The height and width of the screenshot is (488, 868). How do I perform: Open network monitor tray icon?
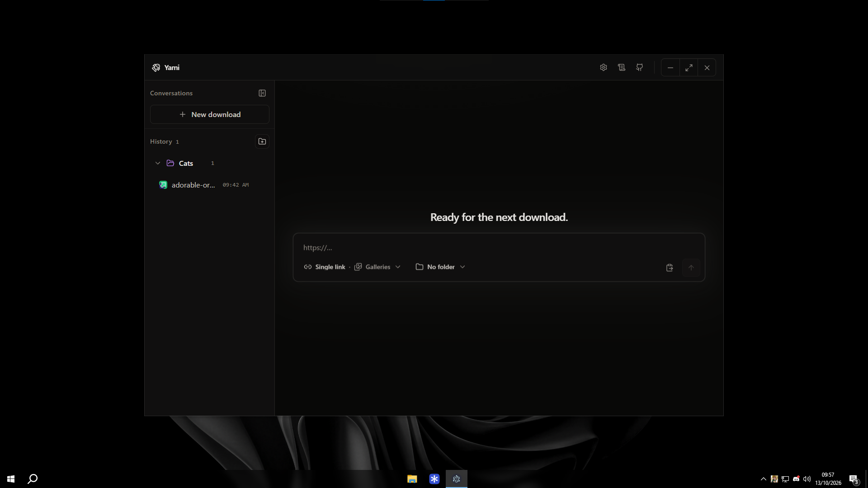click(785, 479)
